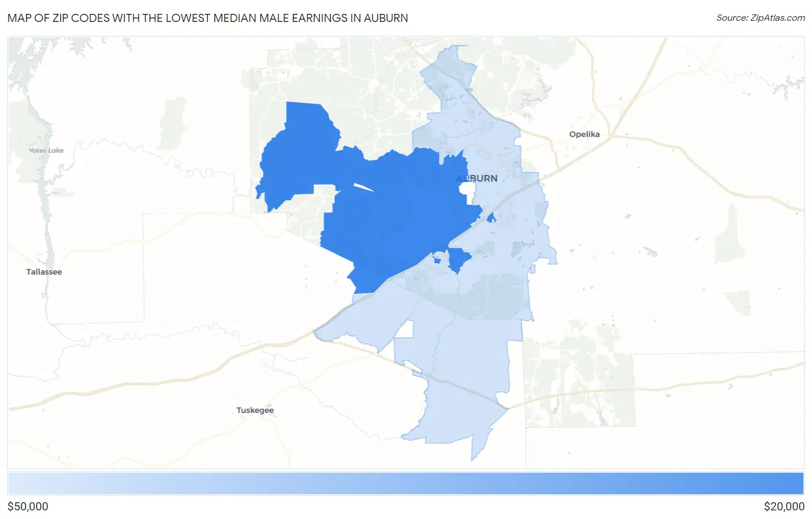Click the Source: ZipAtlas.com attribution text
Image resolution: width=812 pixels, height=519 pixels.
(761, 18)
